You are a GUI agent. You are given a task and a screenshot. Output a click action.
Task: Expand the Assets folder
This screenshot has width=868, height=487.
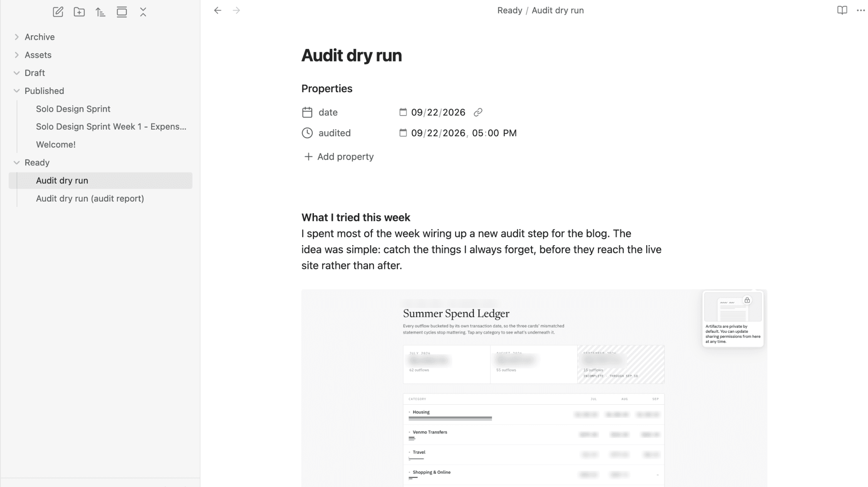[17, 55]
